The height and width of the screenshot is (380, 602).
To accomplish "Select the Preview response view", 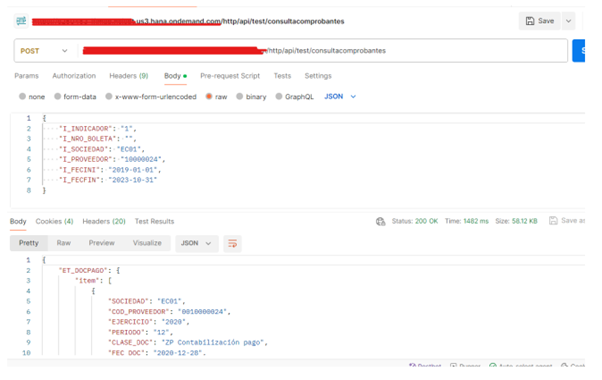I will [x=102, y=243].
